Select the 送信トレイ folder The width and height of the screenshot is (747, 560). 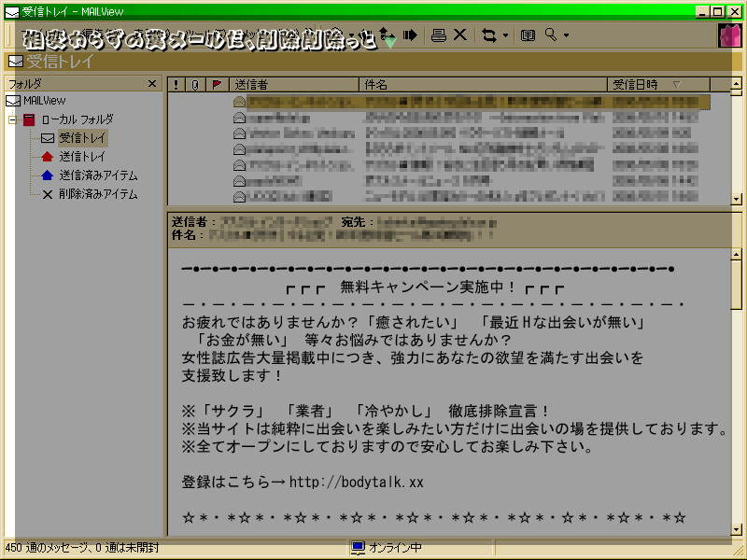(x=81, y=157)
